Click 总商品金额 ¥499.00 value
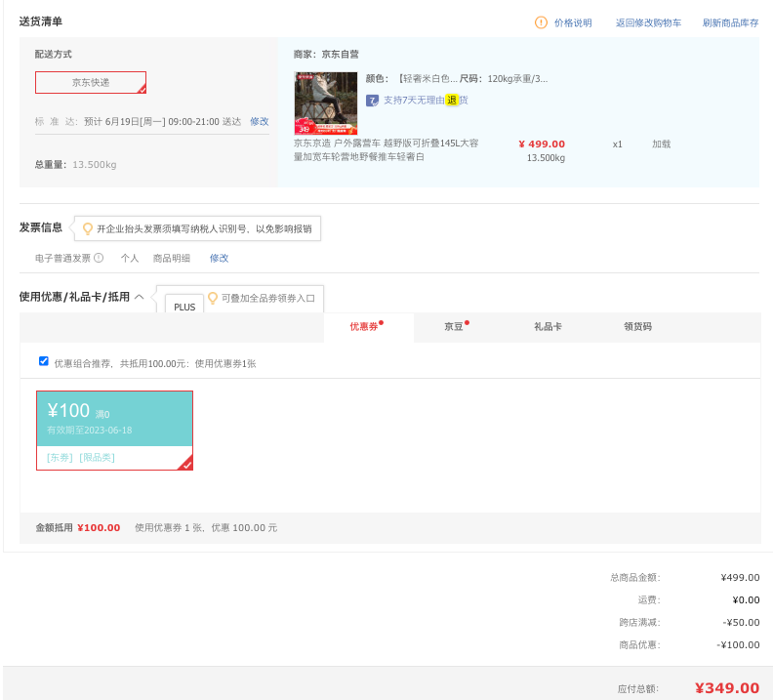 pyautogui.click(x=740, y=578)
